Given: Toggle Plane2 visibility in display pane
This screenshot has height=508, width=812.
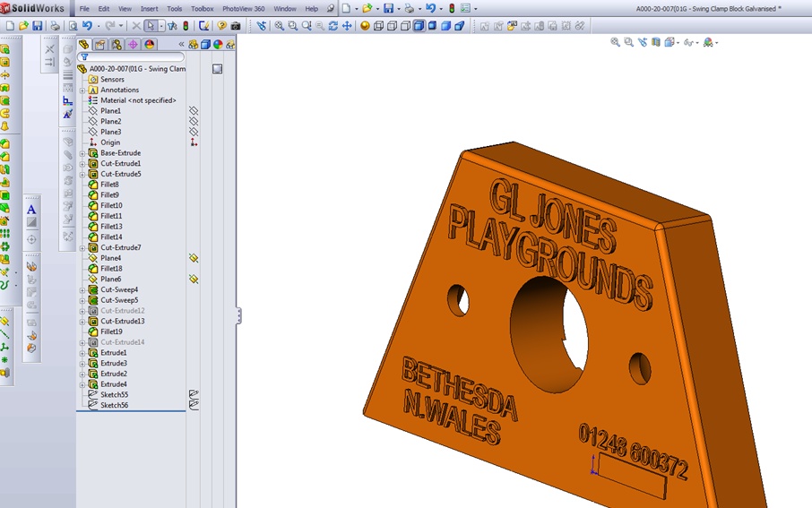Looking at the screenshot, I should 194,121.
